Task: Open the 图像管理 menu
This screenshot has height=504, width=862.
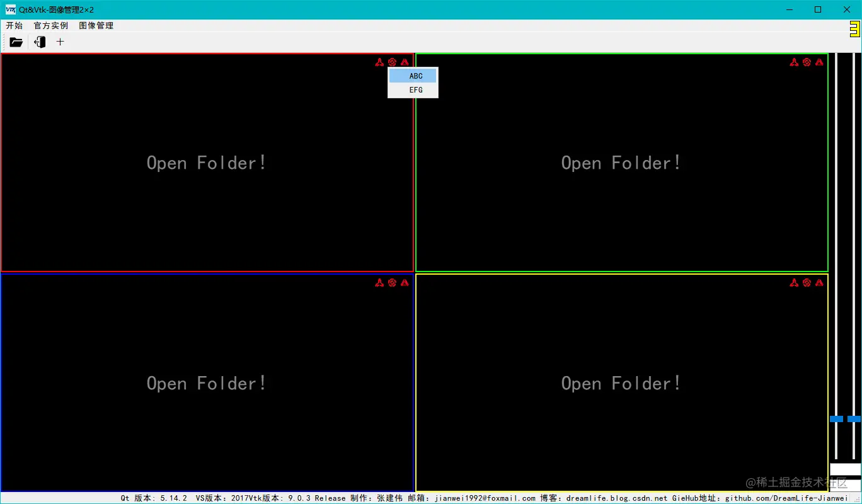Action: click(96, 26)
